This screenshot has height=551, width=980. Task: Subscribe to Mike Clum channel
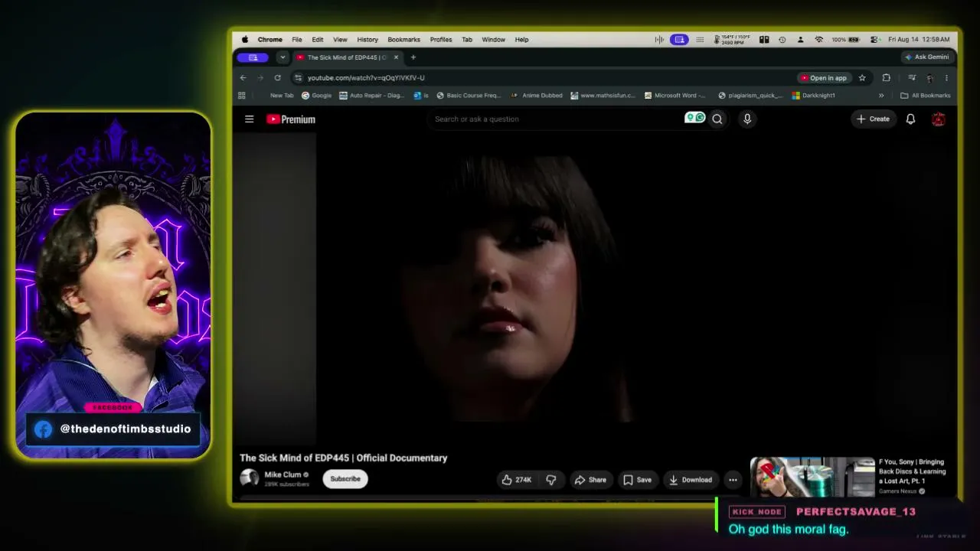click(x=345, y=479)
